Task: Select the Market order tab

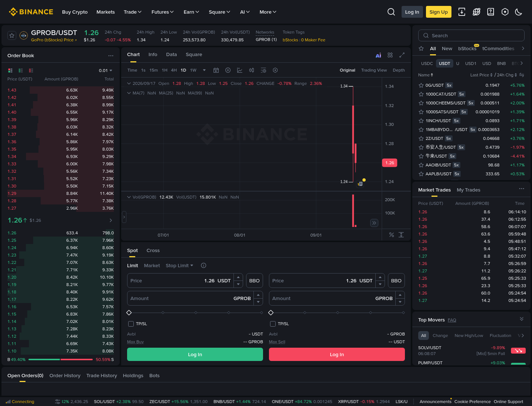Action: [152, 265]
